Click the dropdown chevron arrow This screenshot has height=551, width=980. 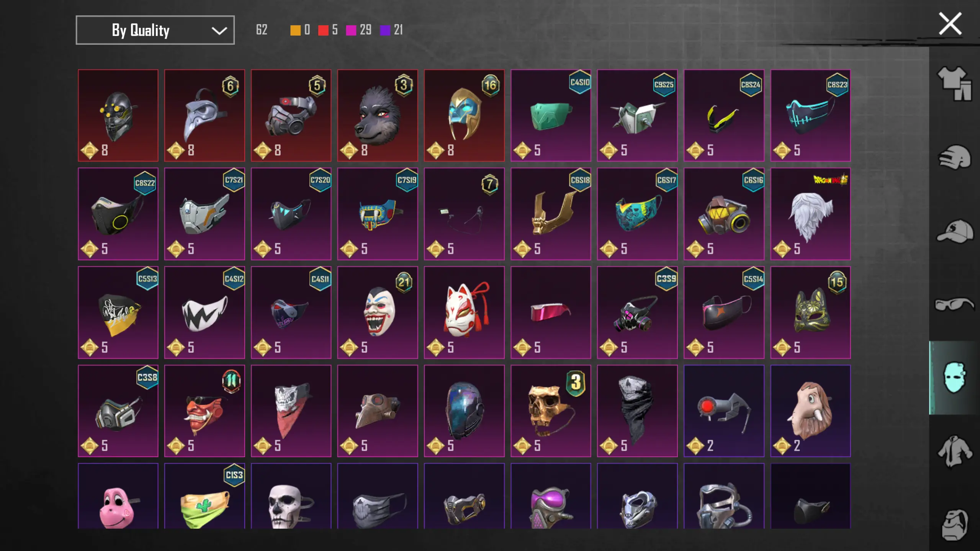pos(219,31)
